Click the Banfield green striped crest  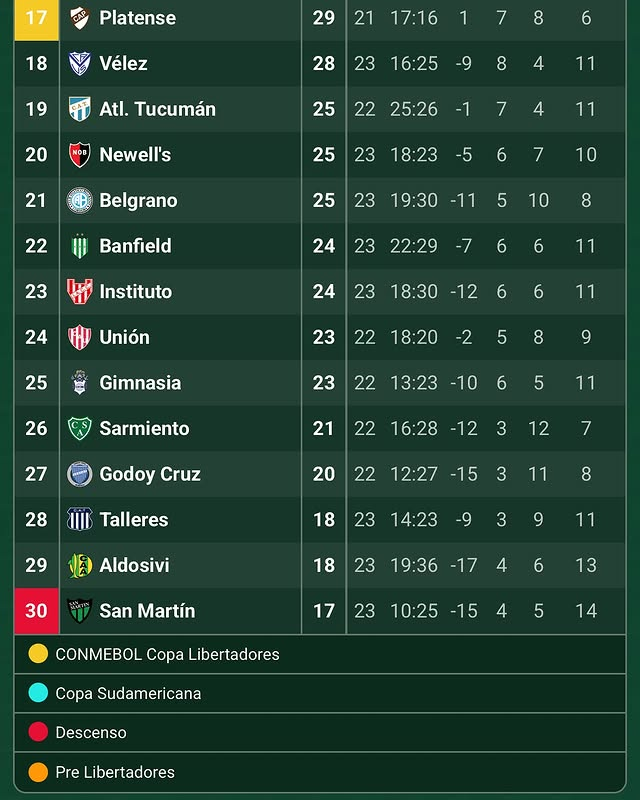(x=80, y=246)
